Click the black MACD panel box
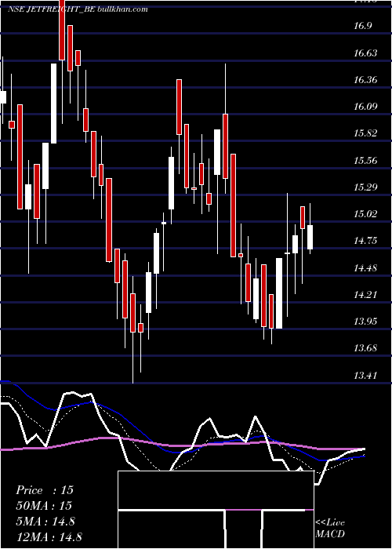 click(216, 510)
